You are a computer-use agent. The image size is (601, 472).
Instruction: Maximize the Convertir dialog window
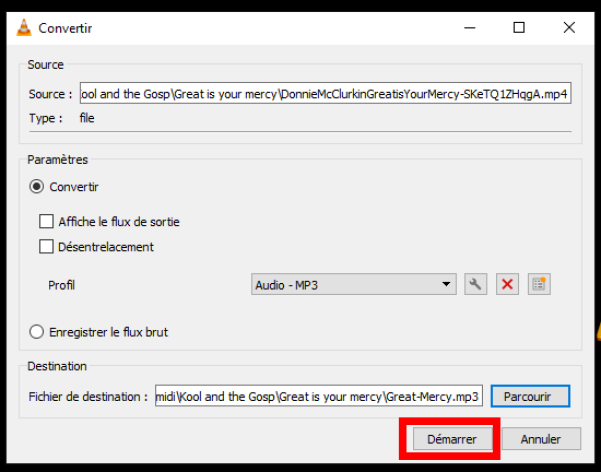pyautogui.click(x=519, y=27)
